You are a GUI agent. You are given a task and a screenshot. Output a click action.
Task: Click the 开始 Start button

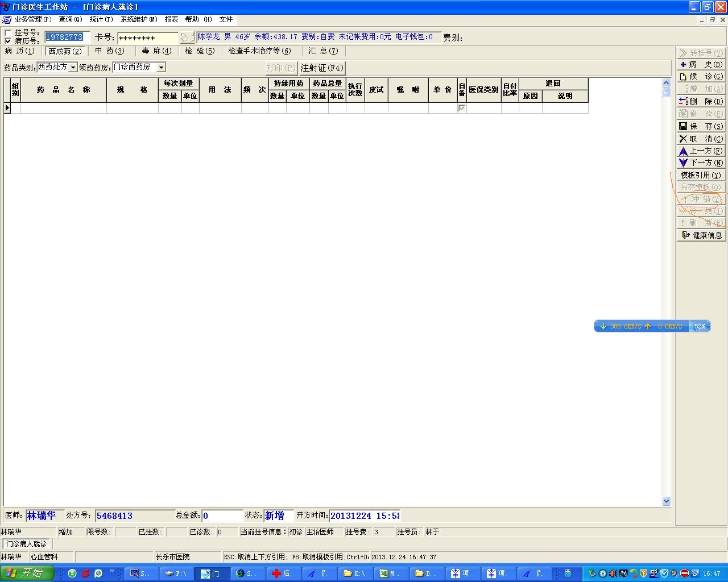coord(27,573)
